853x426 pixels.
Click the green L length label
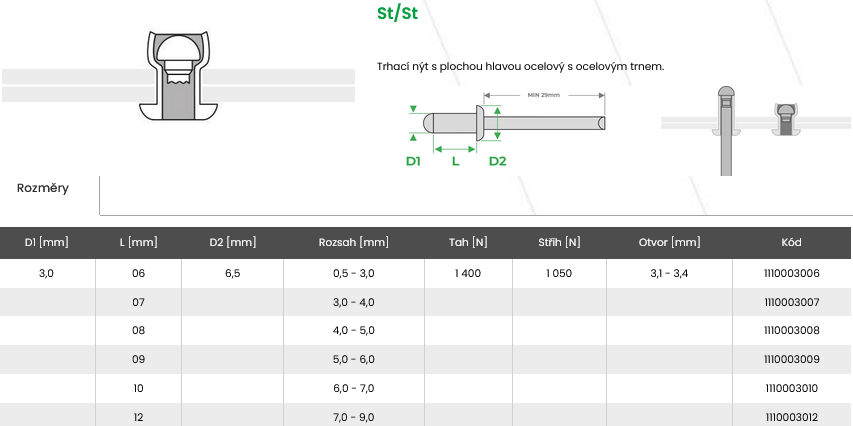pos(456,160)
